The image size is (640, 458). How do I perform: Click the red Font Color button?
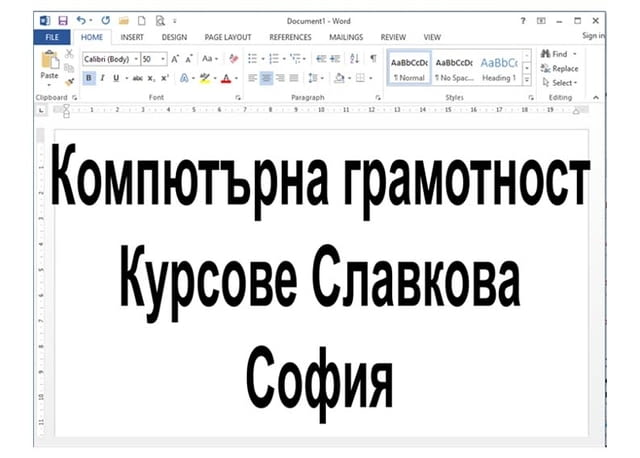point(226,78)
